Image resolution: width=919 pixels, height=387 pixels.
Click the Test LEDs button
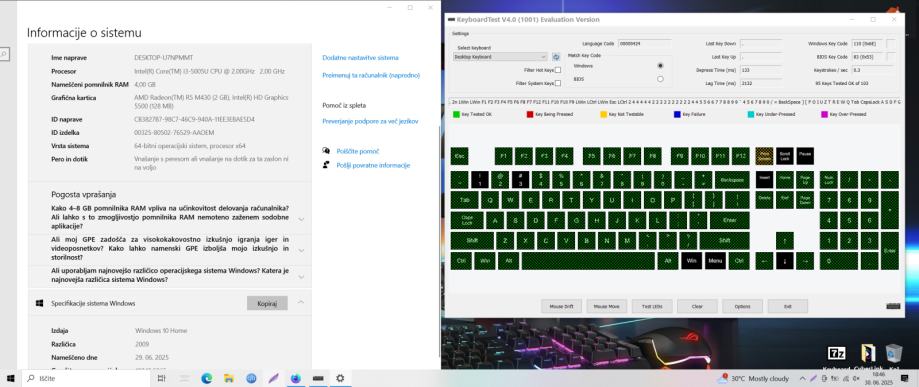click(x=652, y=306)
